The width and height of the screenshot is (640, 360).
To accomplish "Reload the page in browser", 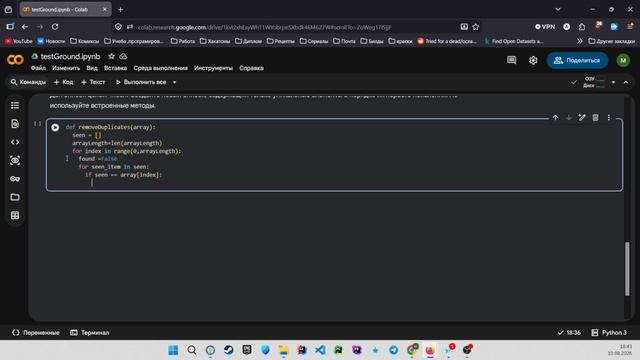I will pos(55,27).
